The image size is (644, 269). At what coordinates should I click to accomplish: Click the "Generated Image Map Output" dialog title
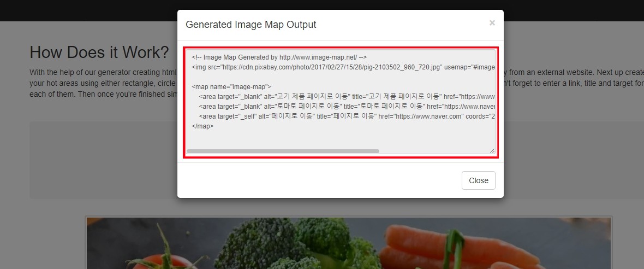pos(251,24)
